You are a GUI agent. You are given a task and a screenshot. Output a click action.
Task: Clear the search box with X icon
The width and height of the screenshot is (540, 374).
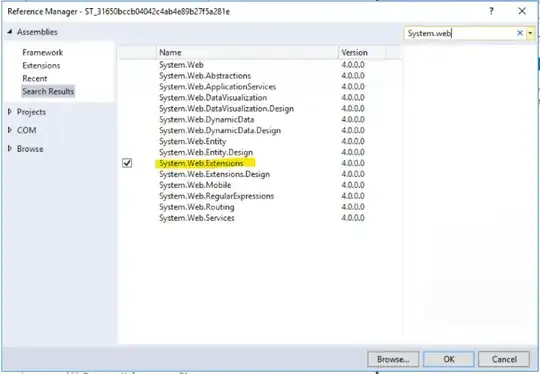(x=520, y=33)
